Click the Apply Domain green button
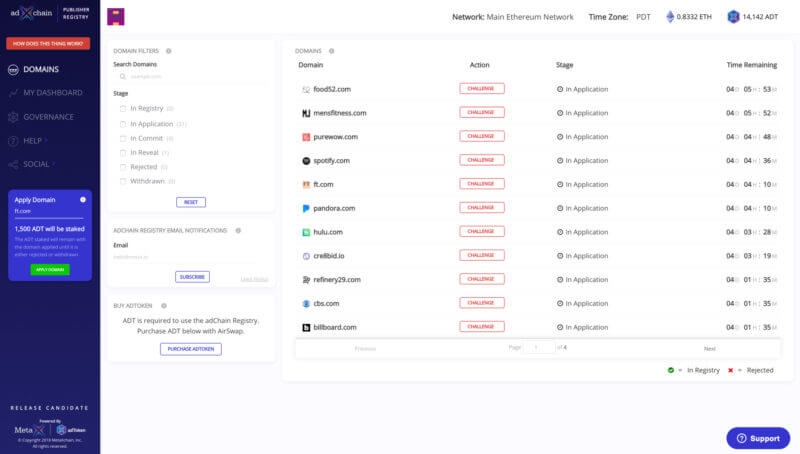This screenshot has width=800, height=454. pos(50,269)
